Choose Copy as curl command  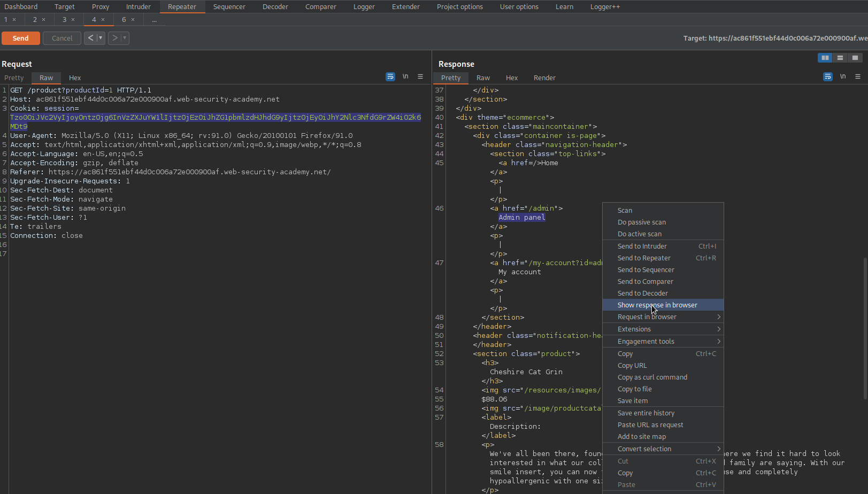(663, 377)
